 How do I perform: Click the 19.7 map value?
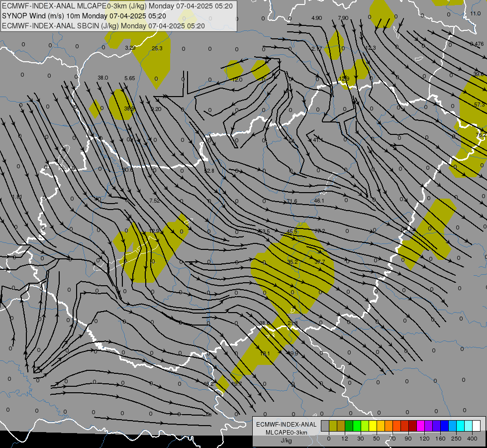coord(237,384)
